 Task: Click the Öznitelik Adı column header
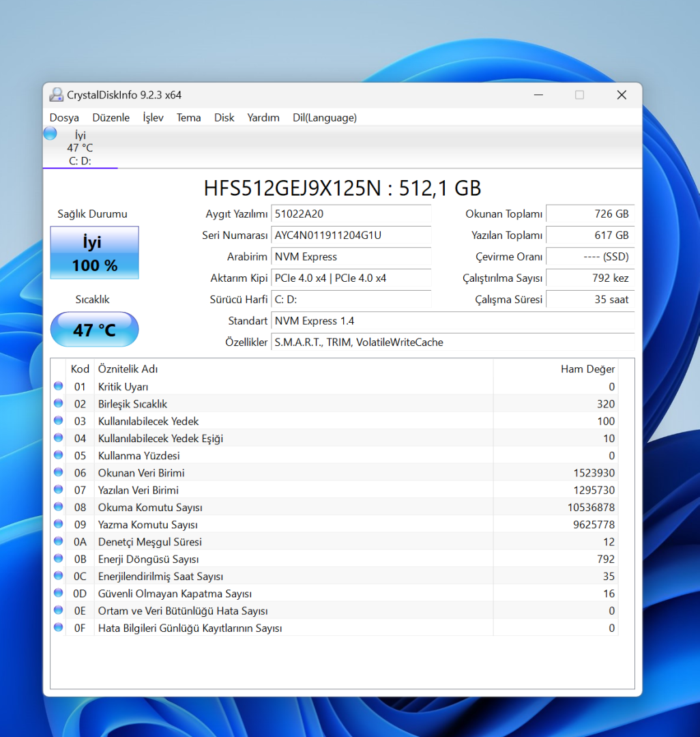tap(128, 369)
